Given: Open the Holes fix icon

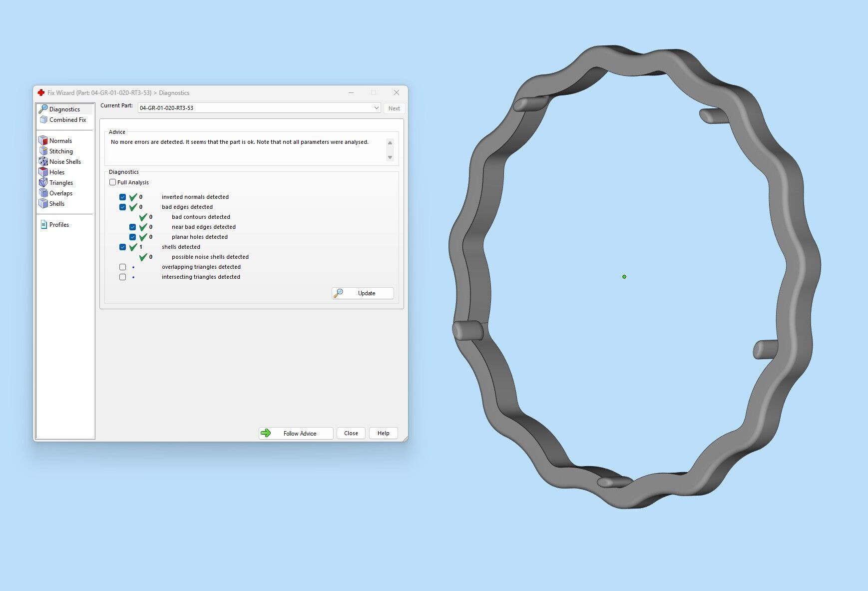Looking at the screenshot, I should pos(43,172).
